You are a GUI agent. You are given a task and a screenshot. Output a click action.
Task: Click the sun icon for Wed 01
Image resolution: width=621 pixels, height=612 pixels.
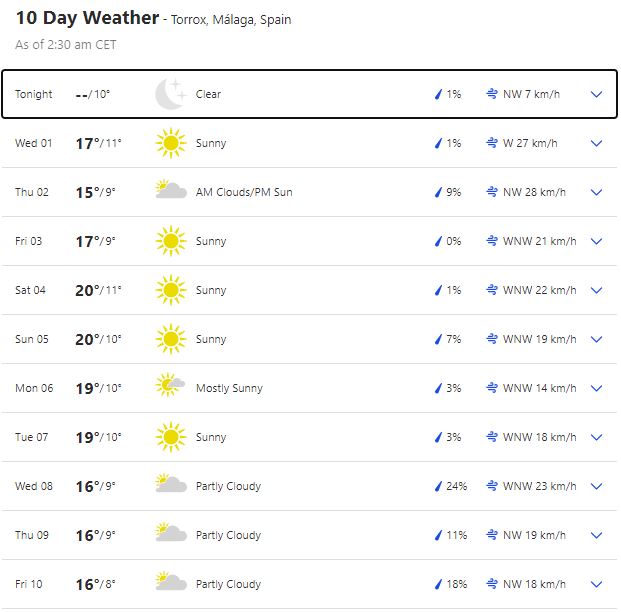(171, 143)
